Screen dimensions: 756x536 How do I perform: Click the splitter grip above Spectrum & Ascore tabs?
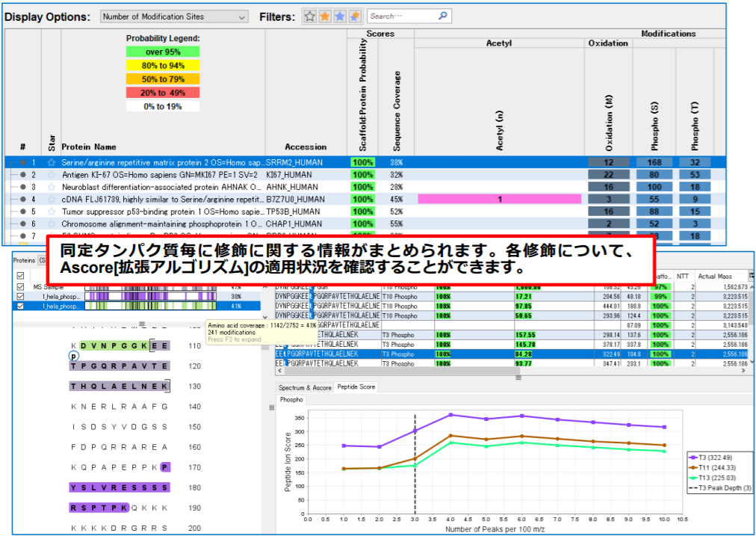coord(518,378)
